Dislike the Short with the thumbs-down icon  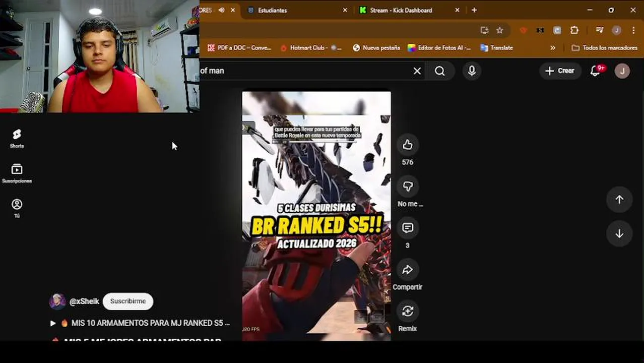click(407, 187)
